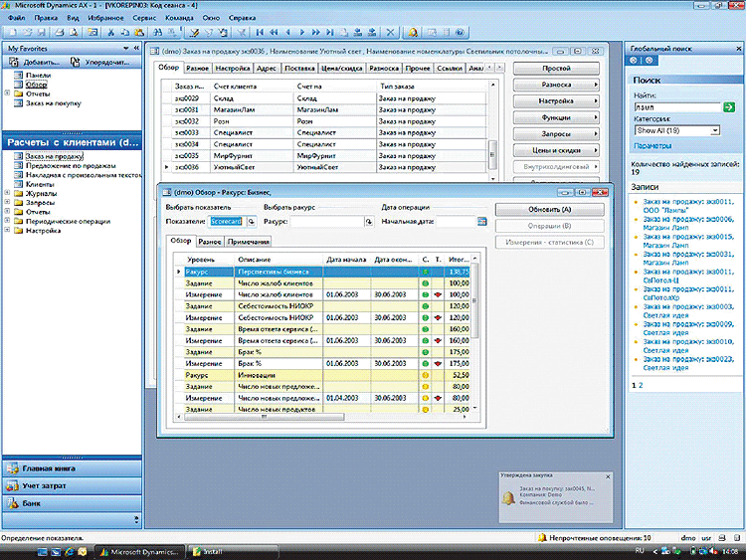Expand Периодические операции folder
This screenshot has width=746, height=560.
[7, 221]
